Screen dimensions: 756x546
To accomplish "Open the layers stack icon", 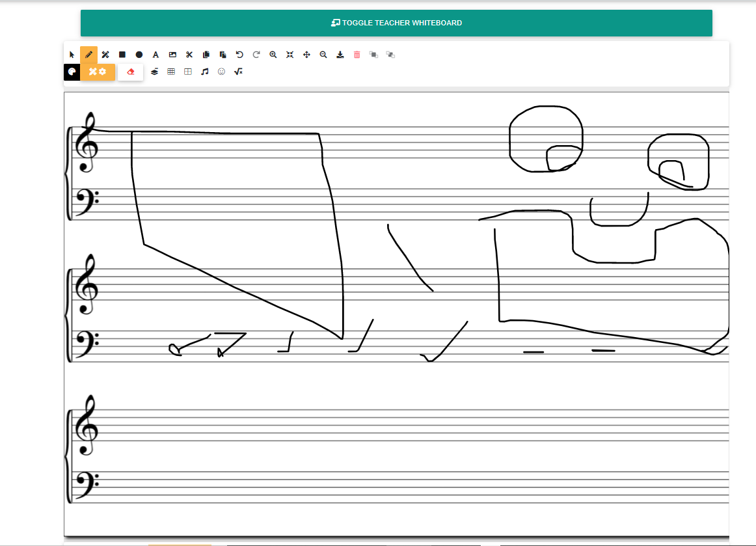I will click(154, 72).
